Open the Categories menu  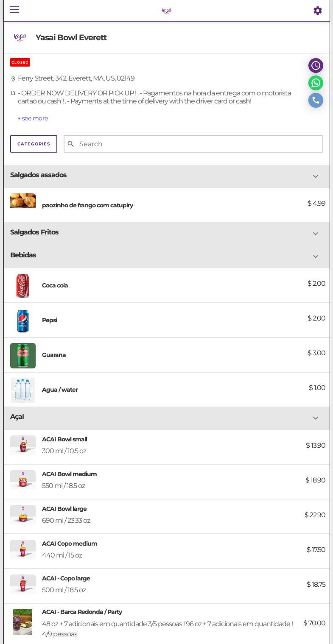tap(34, 144)
